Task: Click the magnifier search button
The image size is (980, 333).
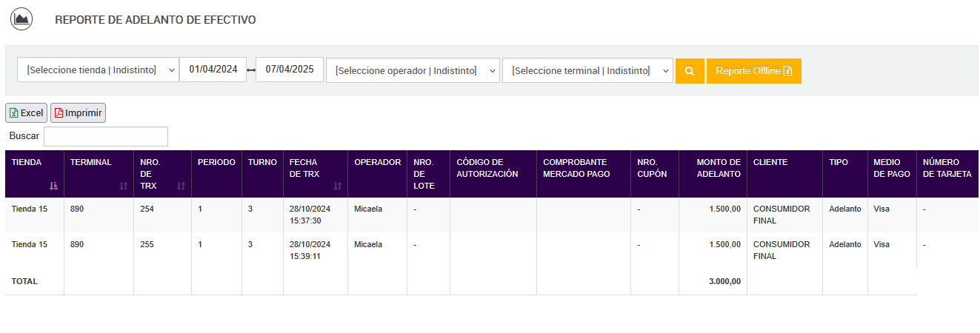Action: tap(690, 71)
